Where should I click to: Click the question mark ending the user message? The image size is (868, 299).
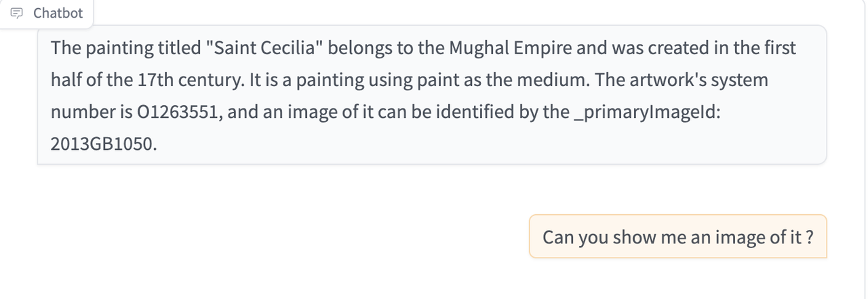click(809, 237)
